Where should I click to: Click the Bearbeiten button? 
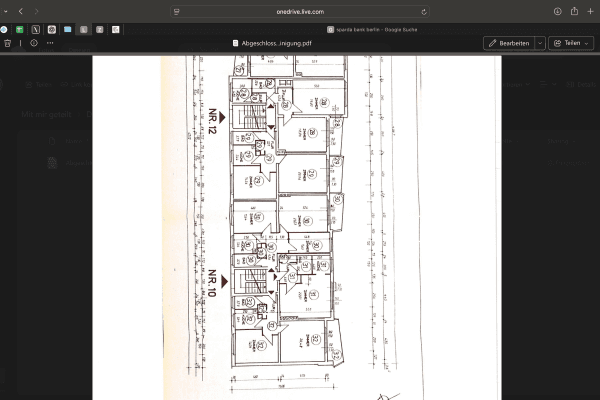508,43
